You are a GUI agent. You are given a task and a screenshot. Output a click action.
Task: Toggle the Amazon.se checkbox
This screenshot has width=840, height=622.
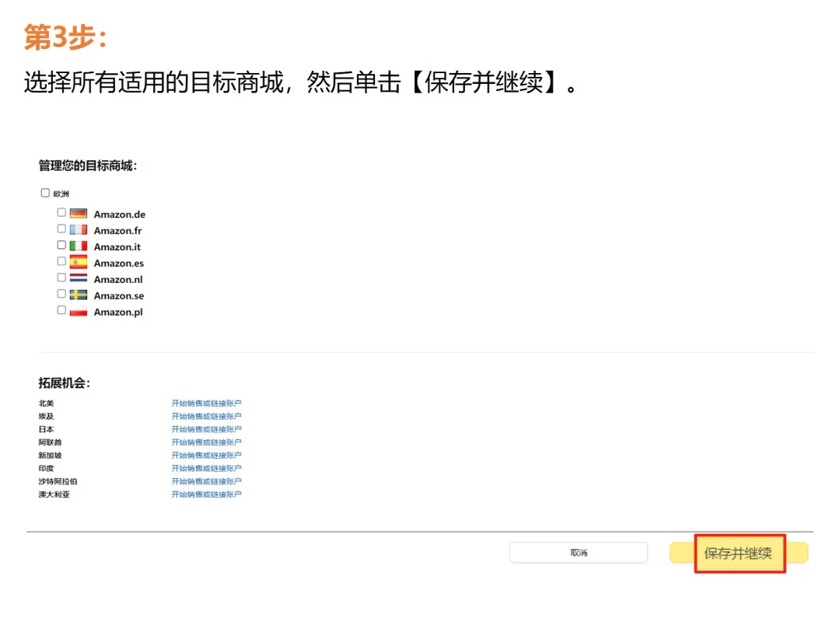[61, 294]
